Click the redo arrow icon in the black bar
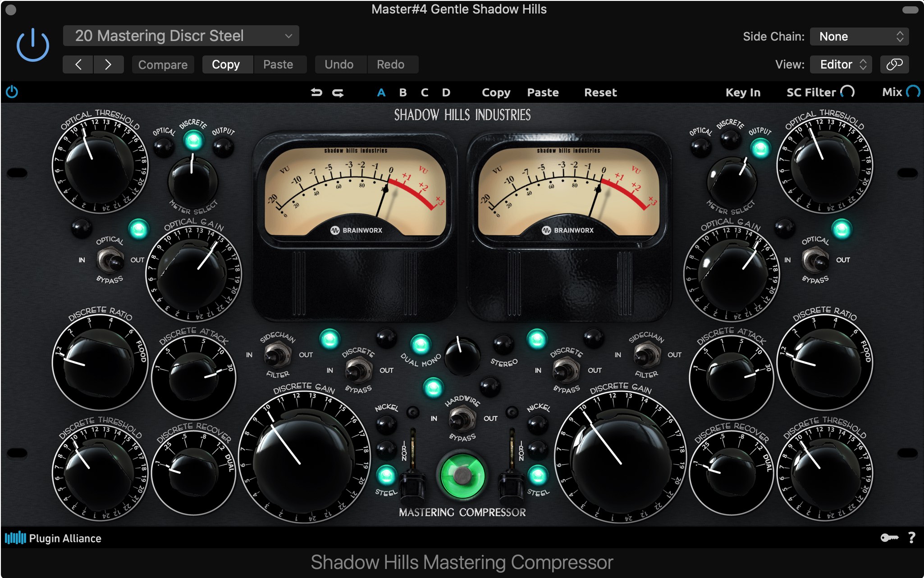Screen dimensions: 924x578 (338, 92)
